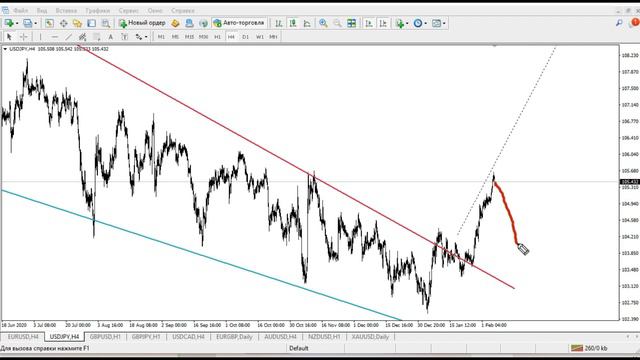Select the W1 timeframe
This screenshot has width=640, height=360.
click(x=260, y=37)
